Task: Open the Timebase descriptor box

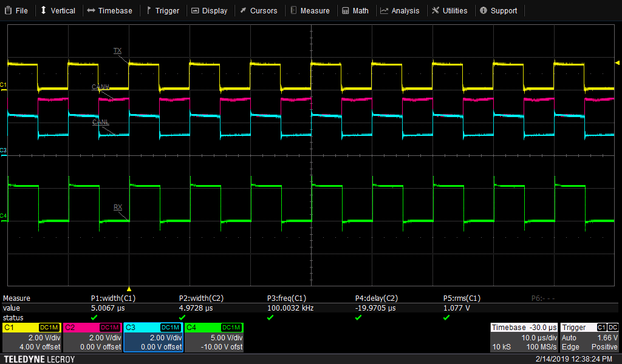Action: pos(524,337)
